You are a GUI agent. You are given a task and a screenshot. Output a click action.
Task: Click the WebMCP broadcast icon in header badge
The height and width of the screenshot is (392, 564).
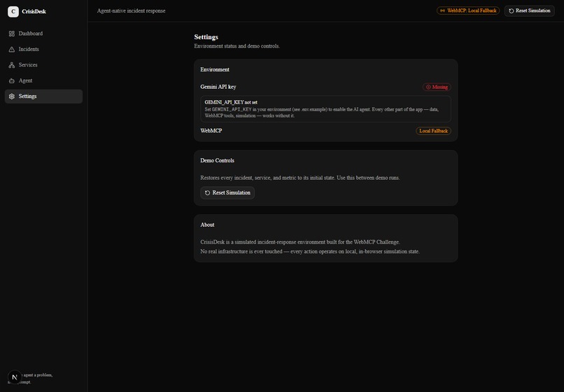click(x=442, y=10)
